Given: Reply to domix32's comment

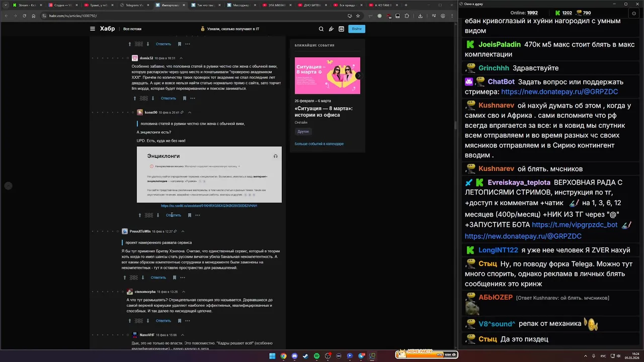Looking at the screenshot, I should 169,99.
